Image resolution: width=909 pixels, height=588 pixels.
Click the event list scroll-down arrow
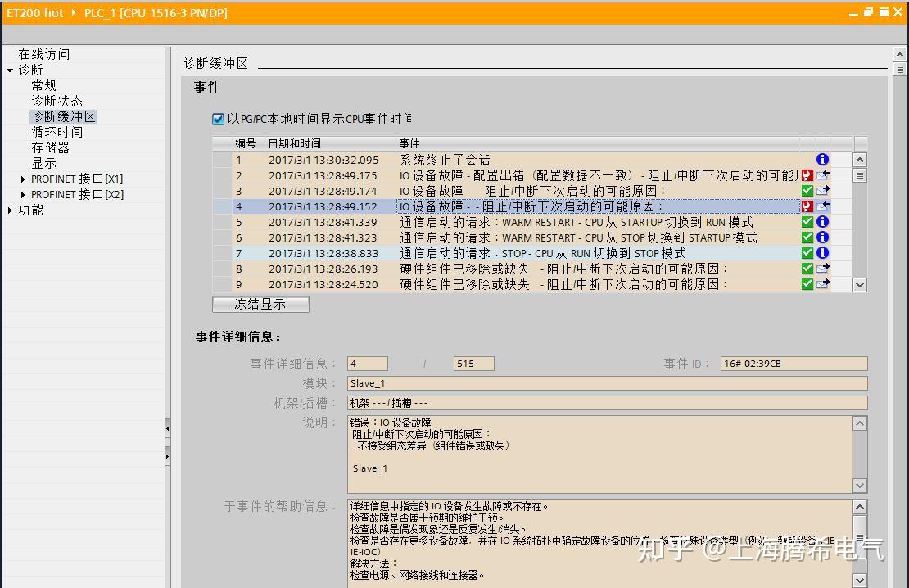pos(860,285)
